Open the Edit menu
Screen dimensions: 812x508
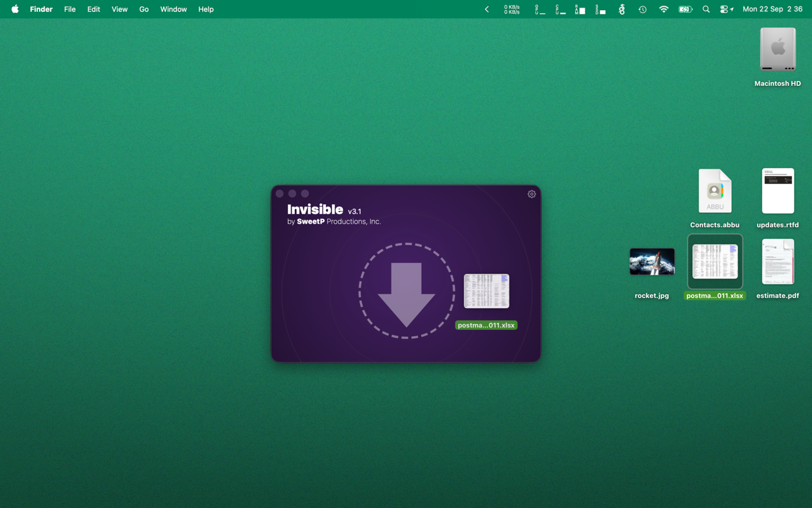93,9
